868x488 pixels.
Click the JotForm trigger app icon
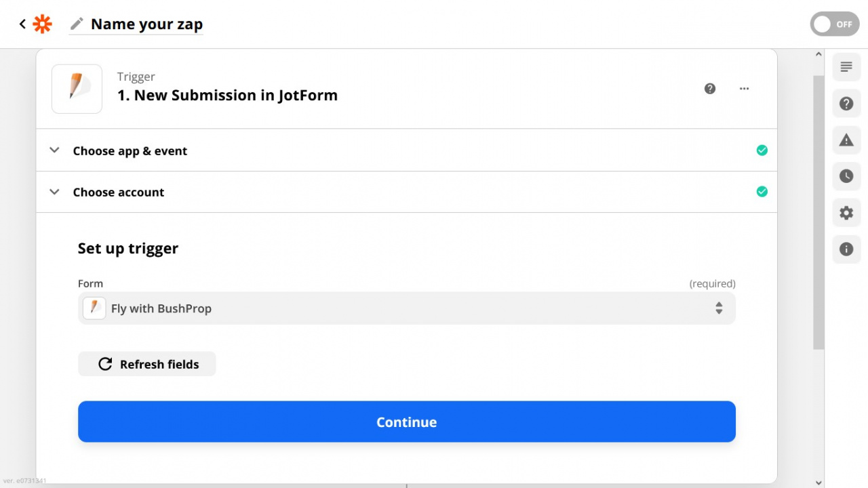[x=77, y=89]
